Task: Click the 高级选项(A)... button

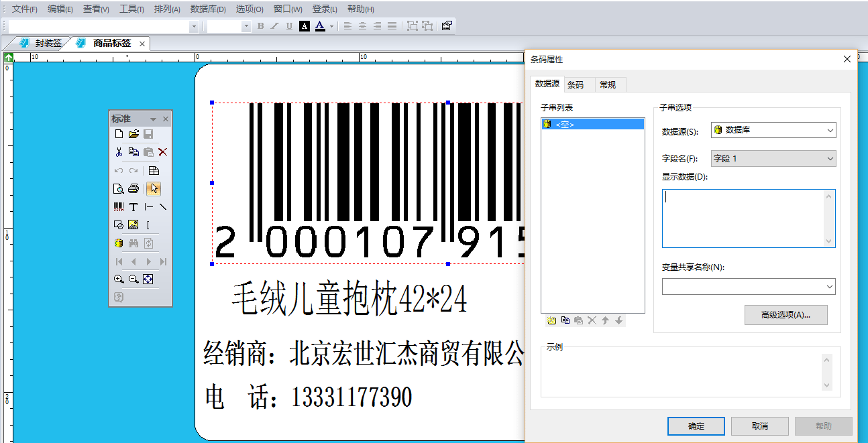Action: pos(786,315)
